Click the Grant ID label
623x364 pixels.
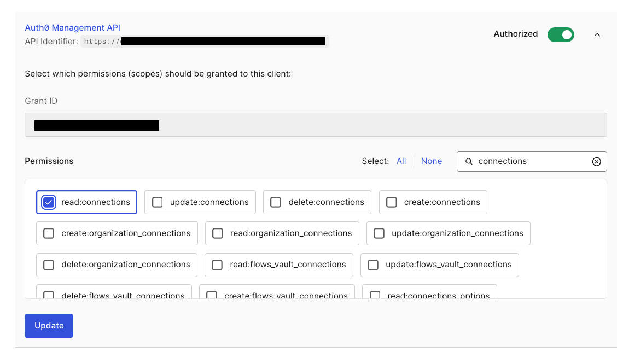point(41,101)
